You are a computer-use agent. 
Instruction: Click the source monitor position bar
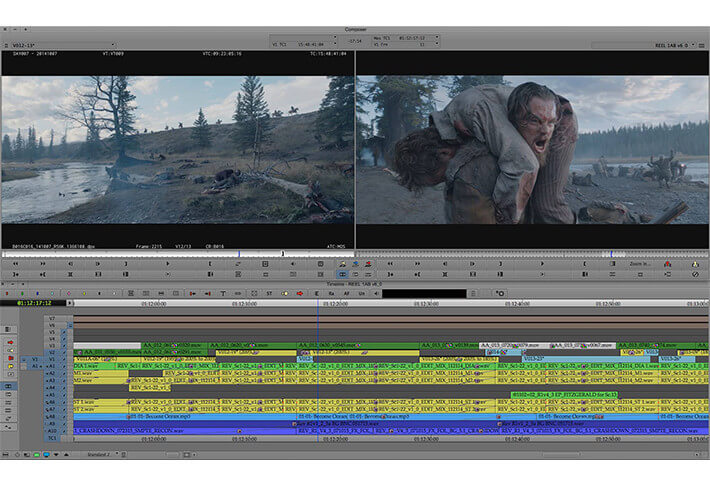coord(178,254)
